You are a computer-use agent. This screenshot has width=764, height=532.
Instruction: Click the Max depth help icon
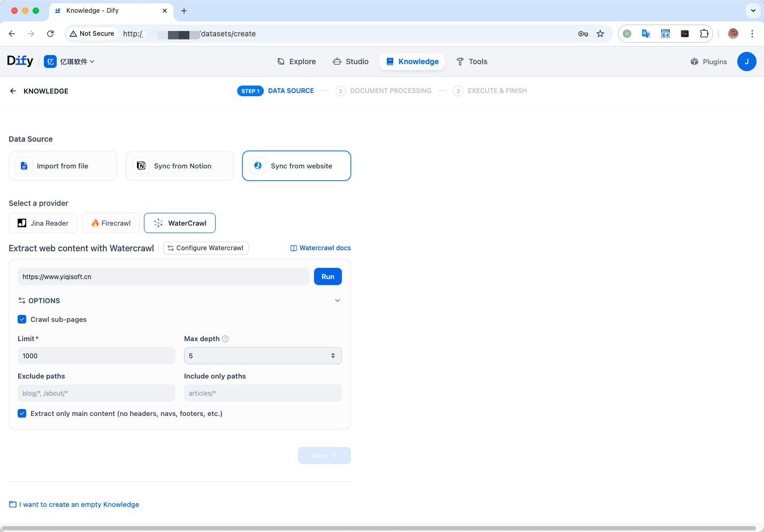point(225,339)
